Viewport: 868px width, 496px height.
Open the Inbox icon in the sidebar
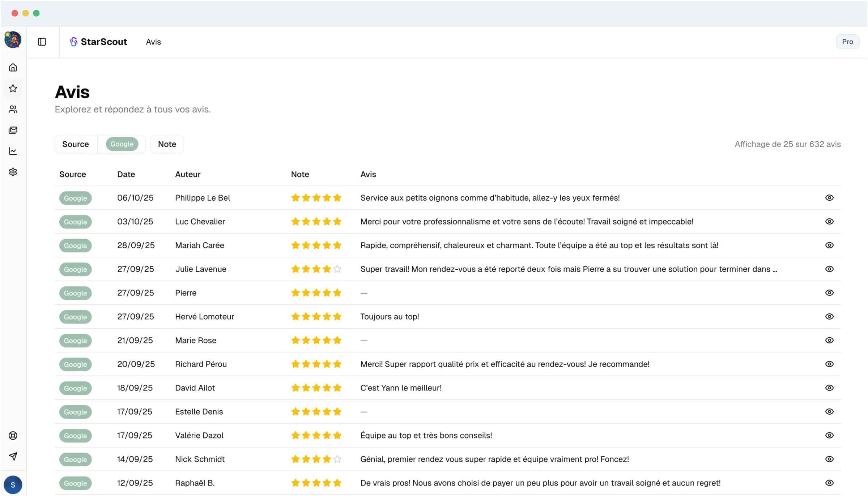tap(13, 130)
